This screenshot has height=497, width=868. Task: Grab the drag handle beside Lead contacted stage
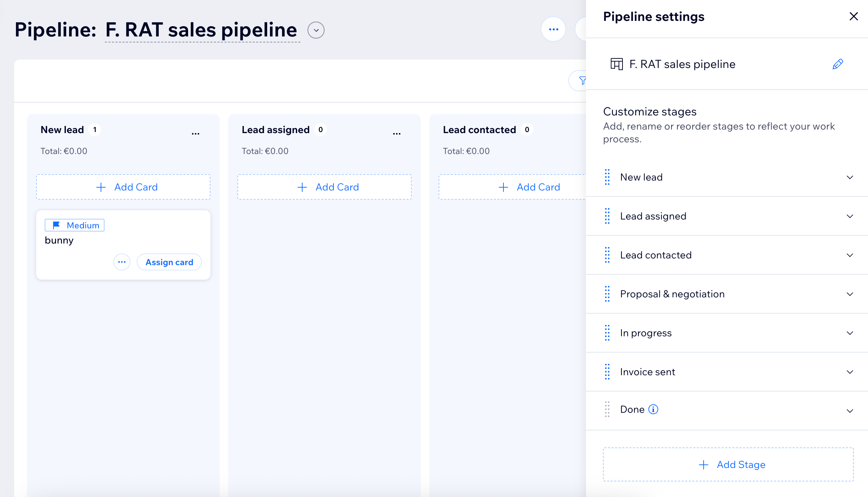[607, 255]
